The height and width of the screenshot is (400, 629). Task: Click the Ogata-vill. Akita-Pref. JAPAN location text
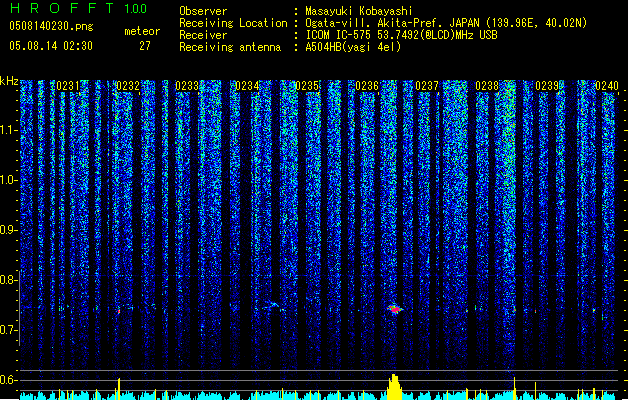[446, 23]
